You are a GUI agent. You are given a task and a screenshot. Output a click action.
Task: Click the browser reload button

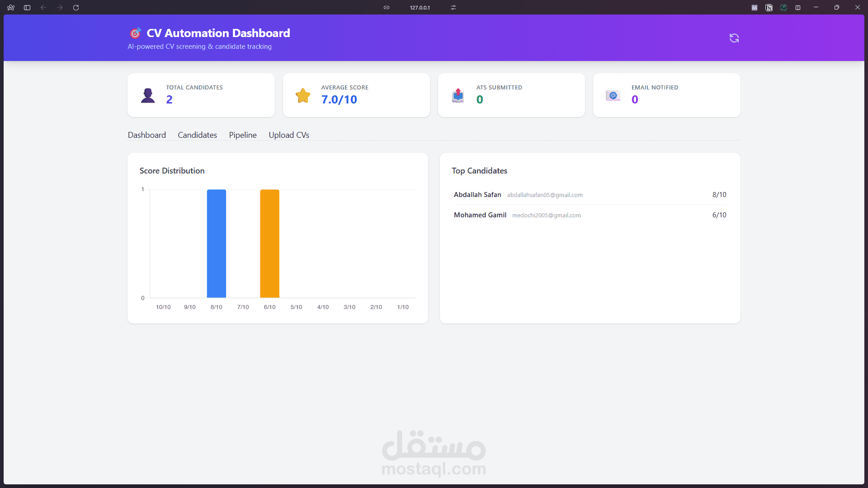point(76,8)
